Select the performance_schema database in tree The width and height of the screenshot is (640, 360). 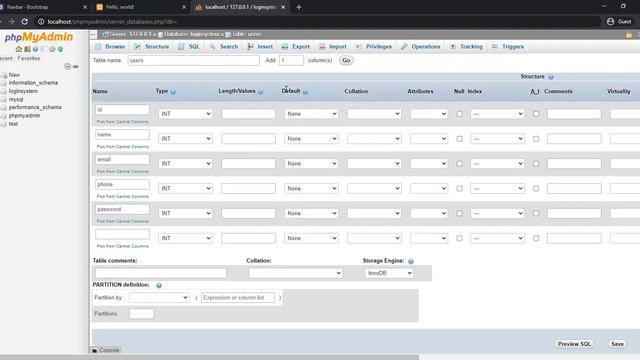pos(35,107)
